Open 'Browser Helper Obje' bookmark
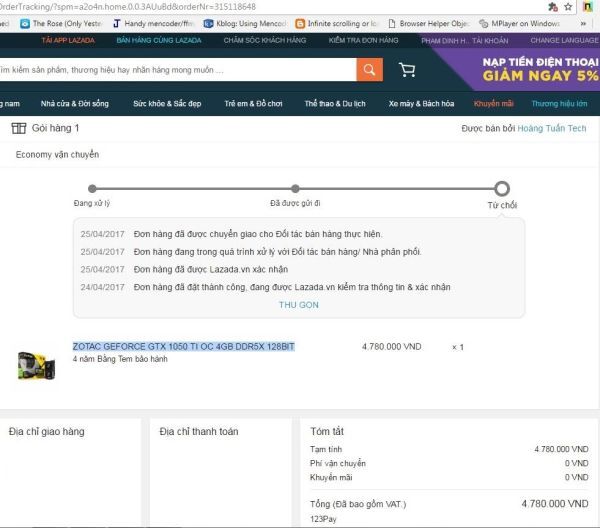Image resolution: width=600 pixels, height=528 pixels. click(x=429, y=24)
